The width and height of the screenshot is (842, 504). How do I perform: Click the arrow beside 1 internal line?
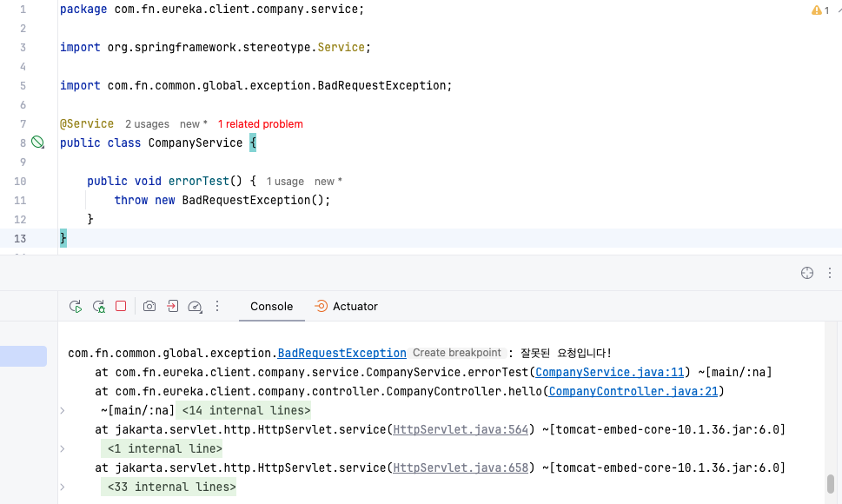[x=63, y=448]
